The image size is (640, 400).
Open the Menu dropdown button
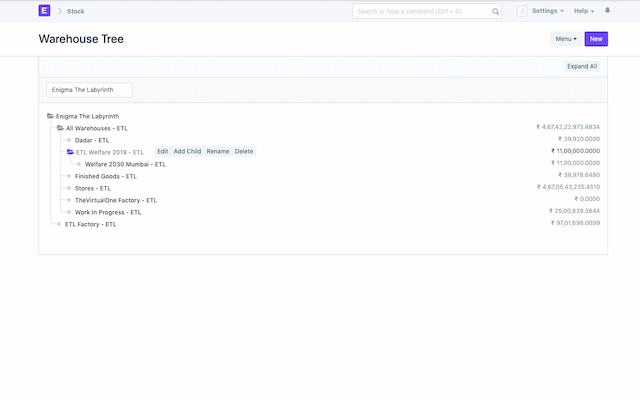click(565, 39)
